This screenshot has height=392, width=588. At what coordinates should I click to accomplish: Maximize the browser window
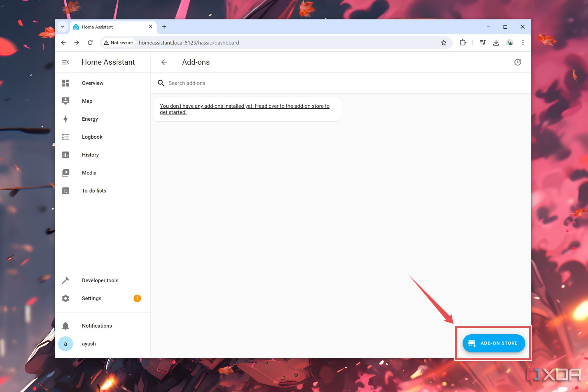click(505, 27)
